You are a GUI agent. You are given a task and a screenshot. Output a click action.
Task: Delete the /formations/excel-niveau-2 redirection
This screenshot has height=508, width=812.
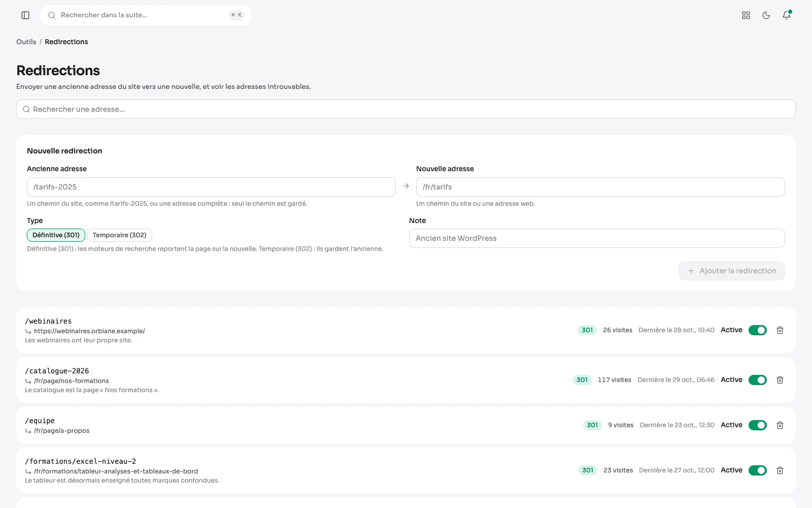[780, 470]
